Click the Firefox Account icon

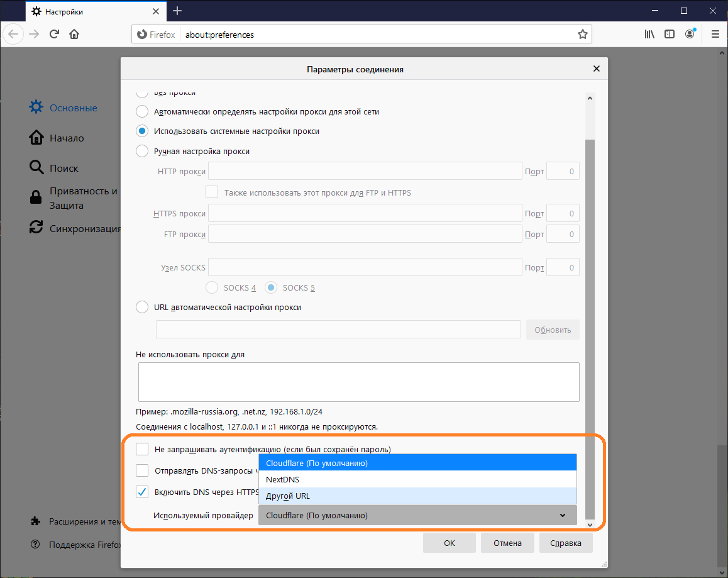coord(690,34)
